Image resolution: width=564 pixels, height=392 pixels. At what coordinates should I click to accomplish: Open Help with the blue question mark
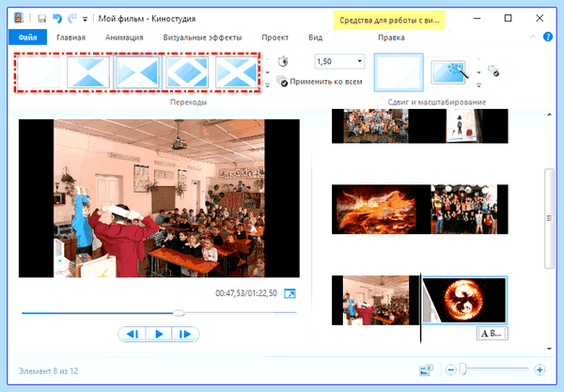click(x=548, y=37)
